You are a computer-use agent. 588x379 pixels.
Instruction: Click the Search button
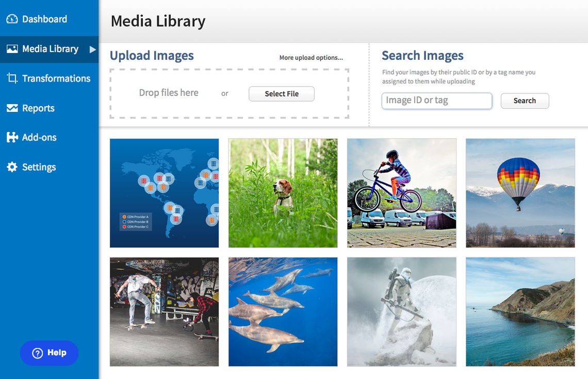(x=525, y=101)
